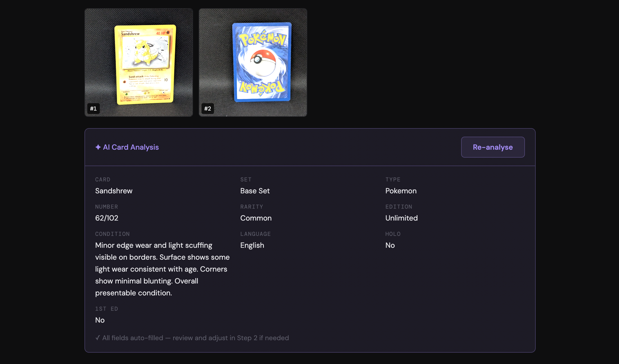Click the RARITY field label

(x=252, y=207)
